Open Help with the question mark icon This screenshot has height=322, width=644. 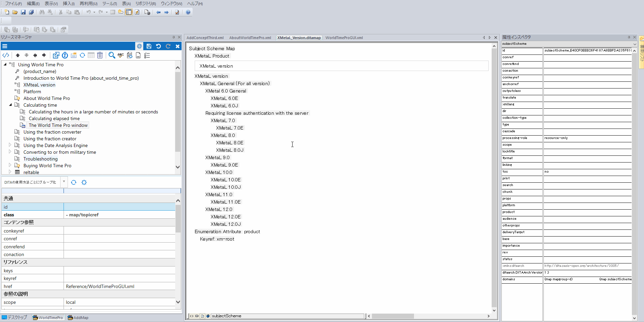click(188, 12)
